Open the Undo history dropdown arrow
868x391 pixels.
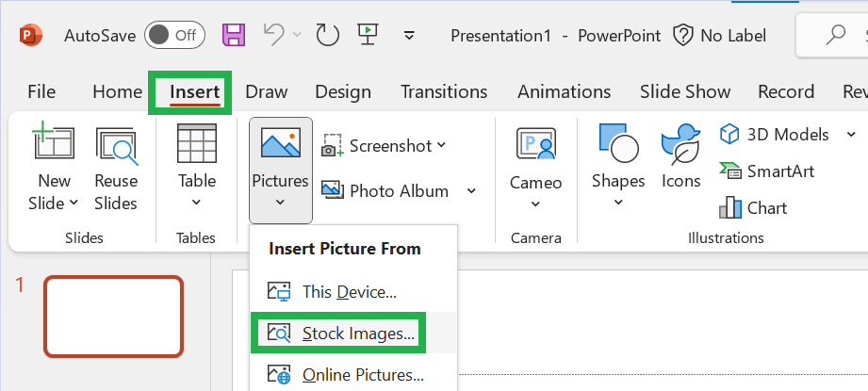click(x=297, y=36)
